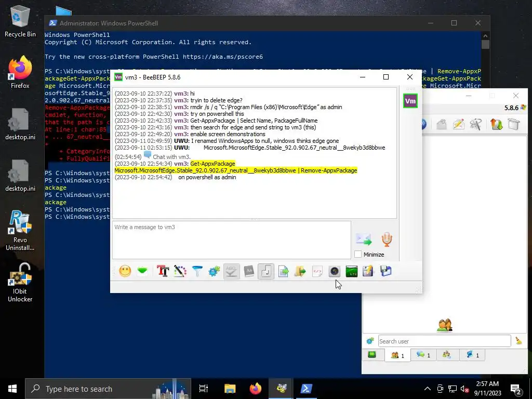This screenshot has width=532, height=399.
Task: Click the broom clear-search icon
Action: point(518,341)
